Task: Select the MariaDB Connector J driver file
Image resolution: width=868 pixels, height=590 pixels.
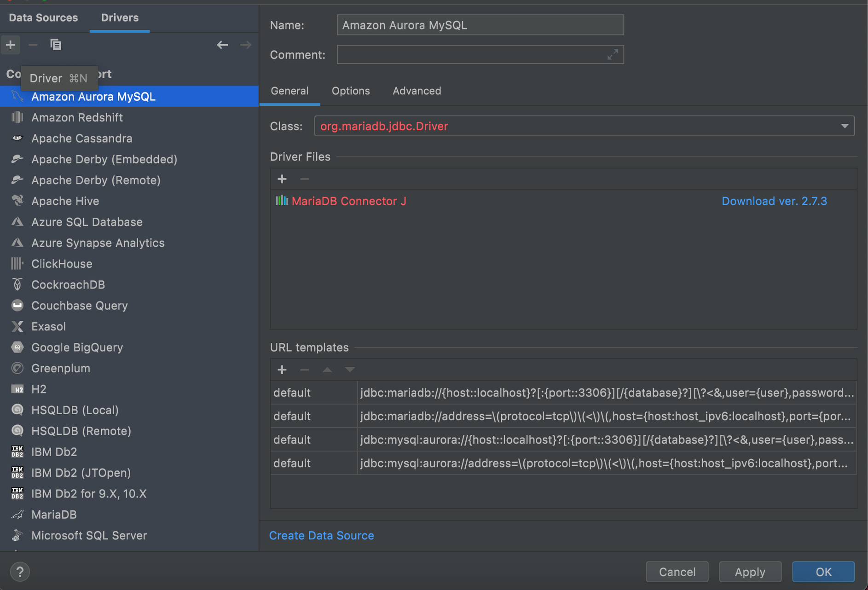Action: pyautogui.click(x=348, y=201)
